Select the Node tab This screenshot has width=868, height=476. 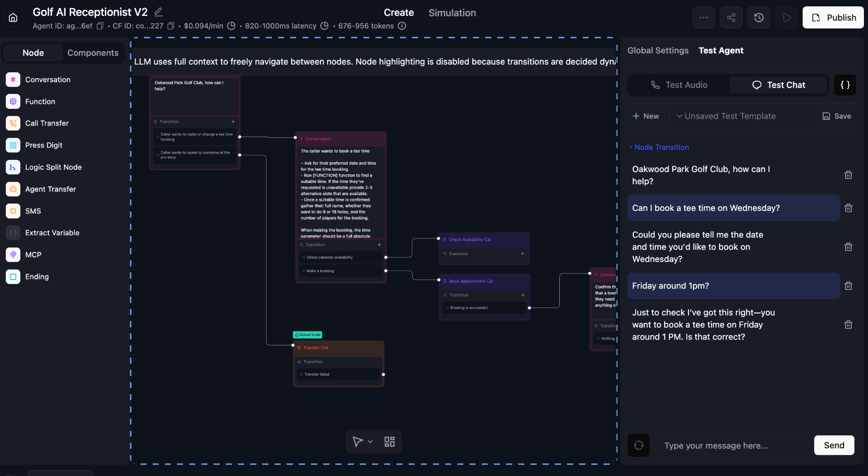pos(33,53)
